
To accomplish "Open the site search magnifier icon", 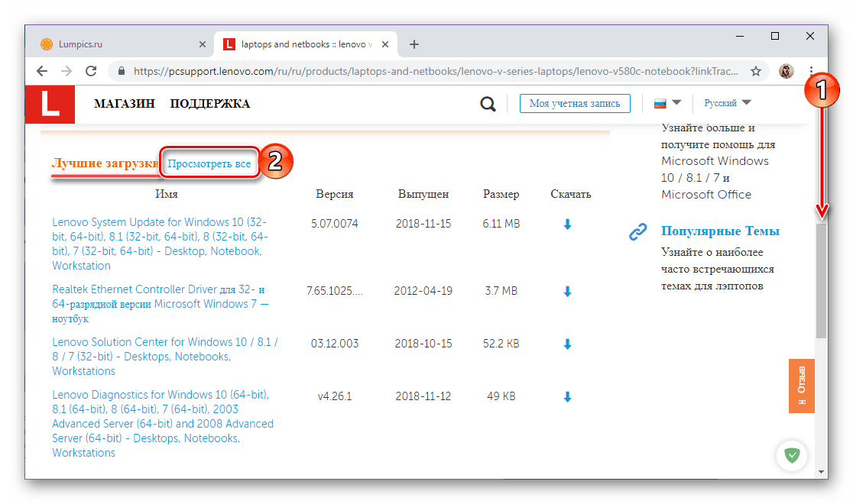I will (488, 104).
